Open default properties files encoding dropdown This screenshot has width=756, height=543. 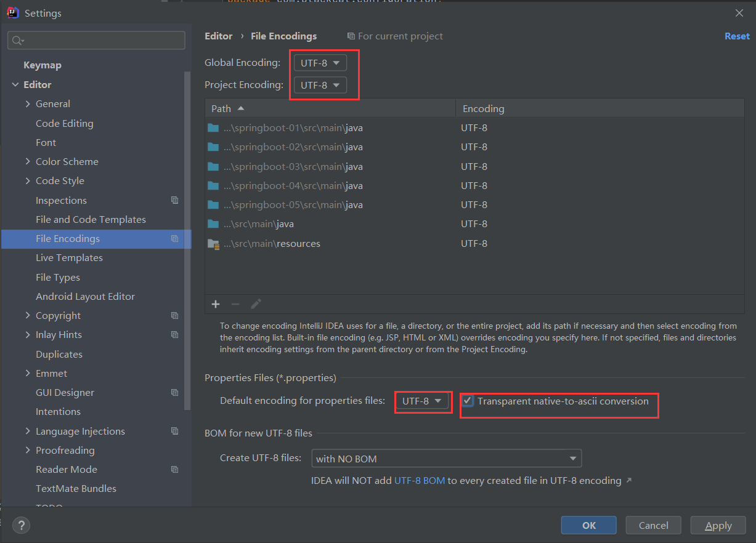[x=422, y=401]
